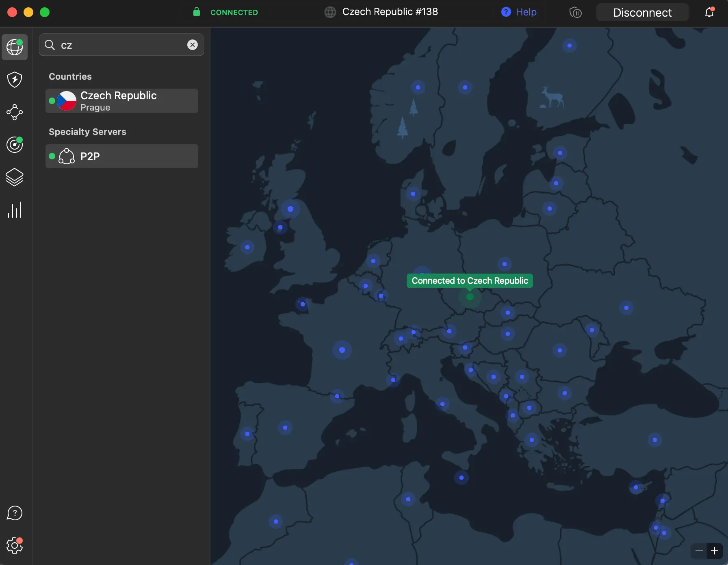Pause the connection using the pause icon
Screen dimensions: 728x565
576,13
